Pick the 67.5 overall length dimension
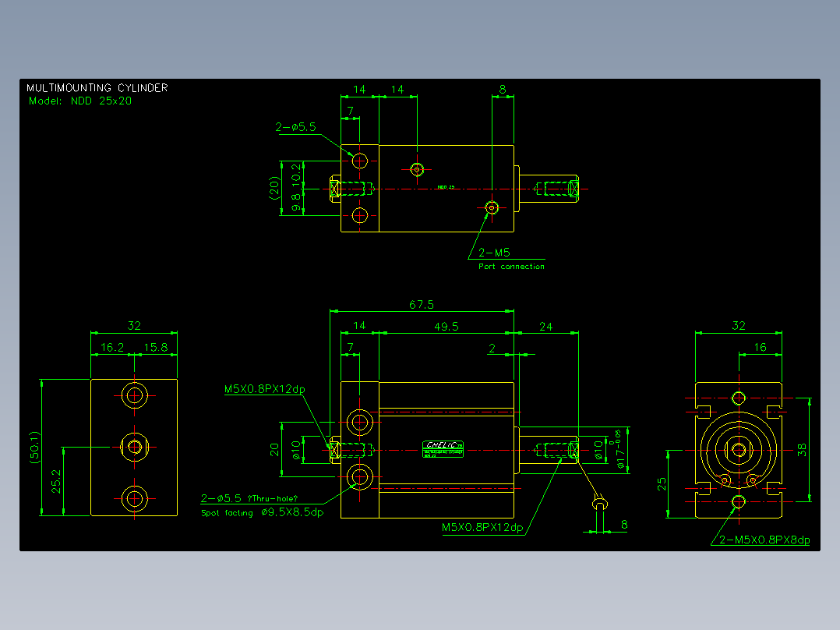Image resolution: width=840 pixels, height=630 pixels. [422, 305]
